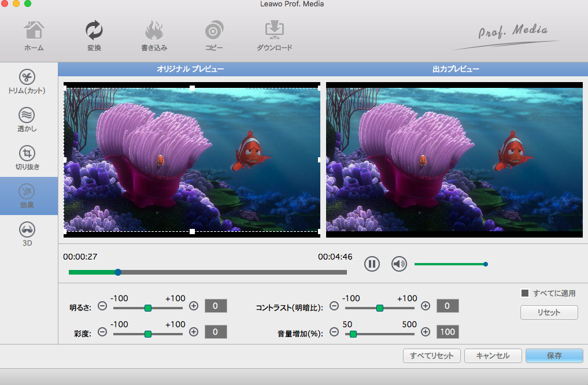Select the 変換 convert icon

click(x=94, y=36)
